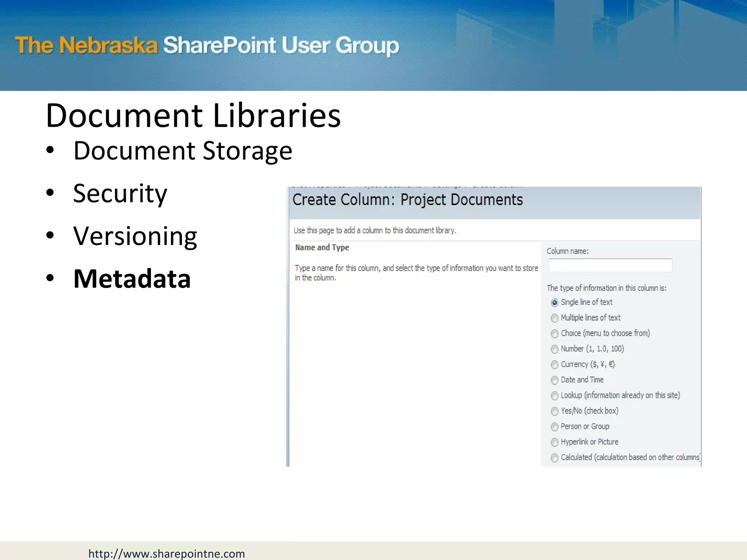747x560 pixels.
Task: Pick the 'Number (1, 1.0, 100)' radio option
Action: click(554, 349)
